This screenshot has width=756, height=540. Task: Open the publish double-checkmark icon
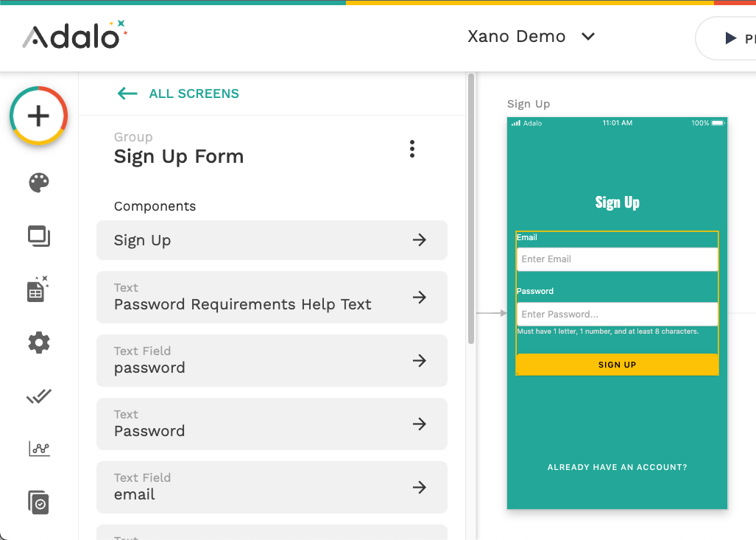pyautogui.click(x=38, y=396)
